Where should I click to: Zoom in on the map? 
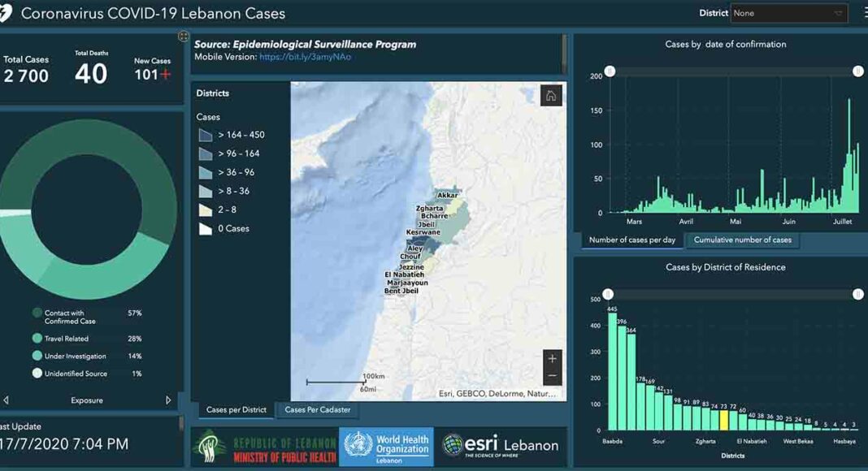tap(553, 359)
